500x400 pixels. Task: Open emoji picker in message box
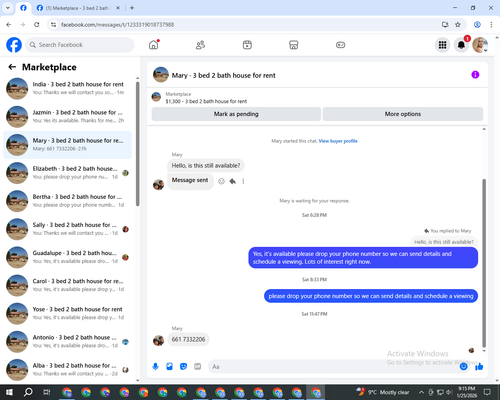(x=463, y=367)
